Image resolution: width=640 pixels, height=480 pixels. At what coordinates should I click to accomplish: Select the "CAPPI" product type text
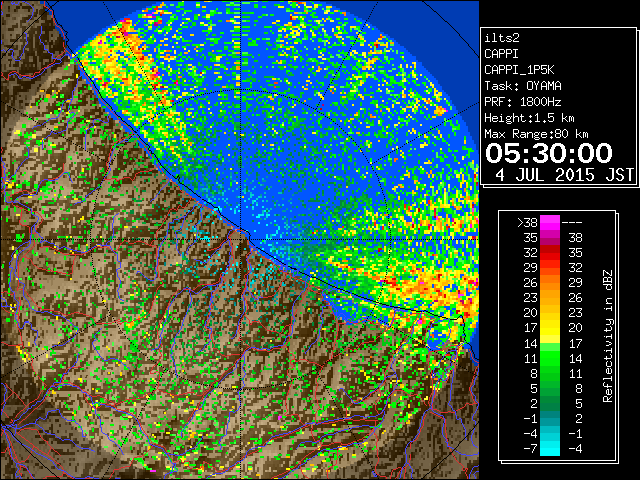[x=501, y=54]
